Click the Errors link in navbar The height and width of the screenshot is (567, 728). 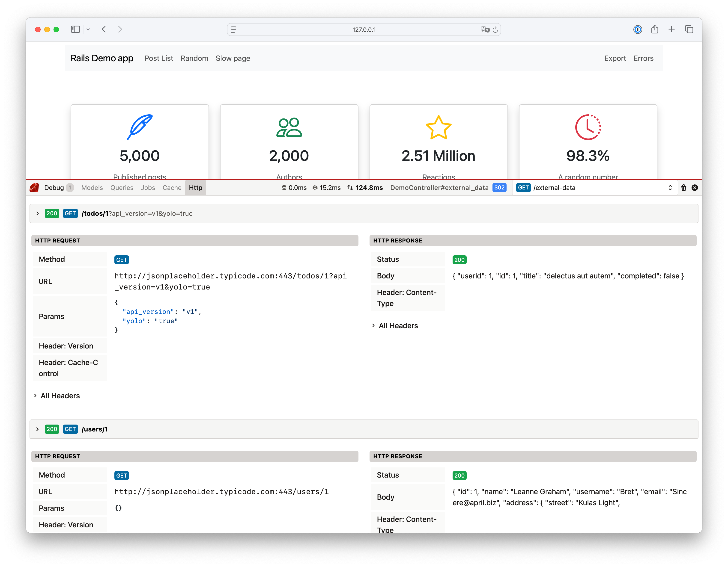click(x=644, y=58)
